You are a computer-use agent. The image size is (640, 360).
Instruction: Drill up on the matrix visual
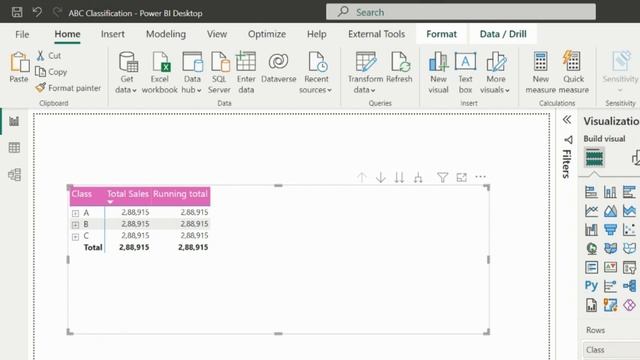[x=362, y=178]
